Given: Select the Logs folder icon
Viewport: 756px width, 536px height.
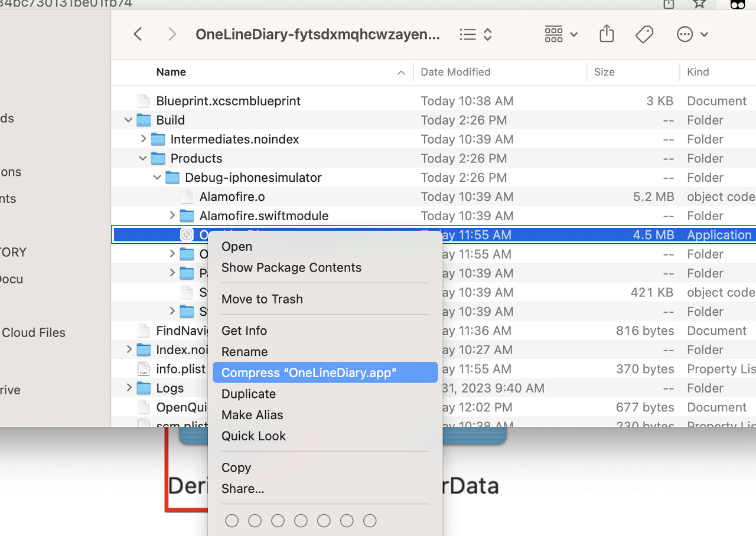Looking at the screenshot, I should [144, 388].
